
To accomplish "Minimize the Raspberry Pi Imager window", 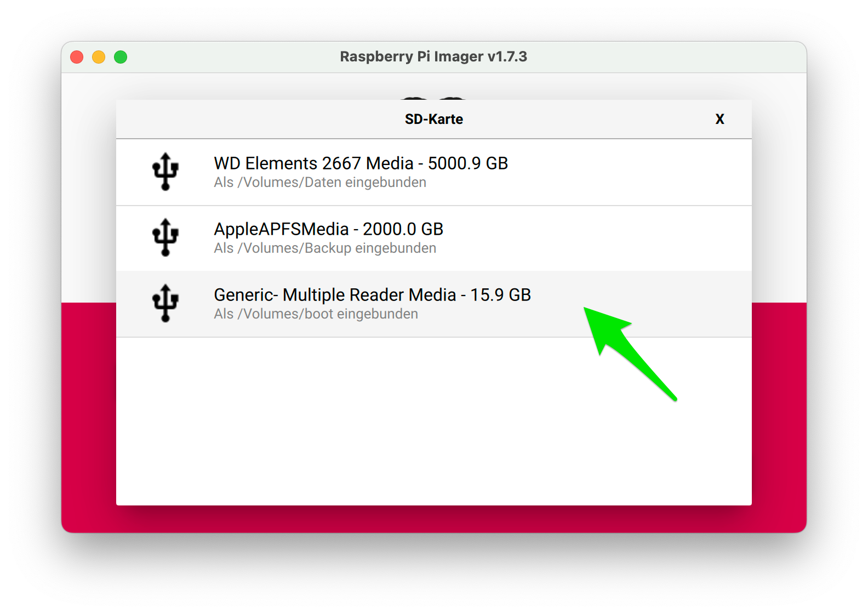I will coord(99,57).
